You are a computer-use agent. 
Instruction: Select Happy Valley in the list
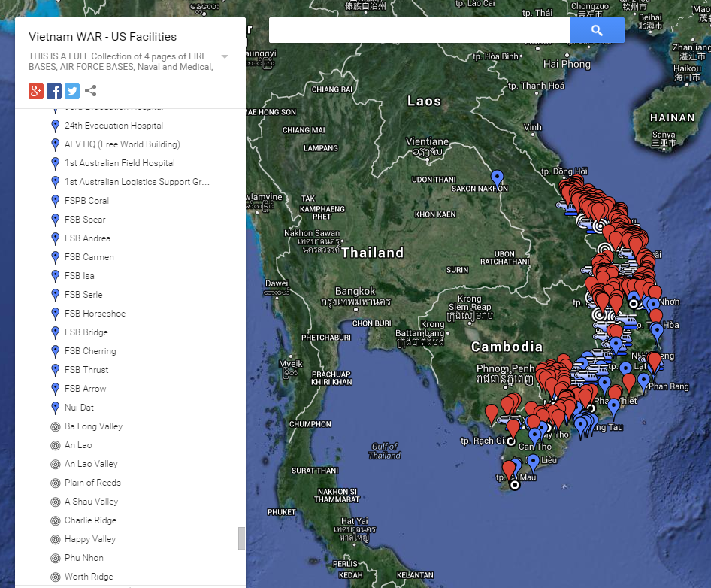pos(90,539)
